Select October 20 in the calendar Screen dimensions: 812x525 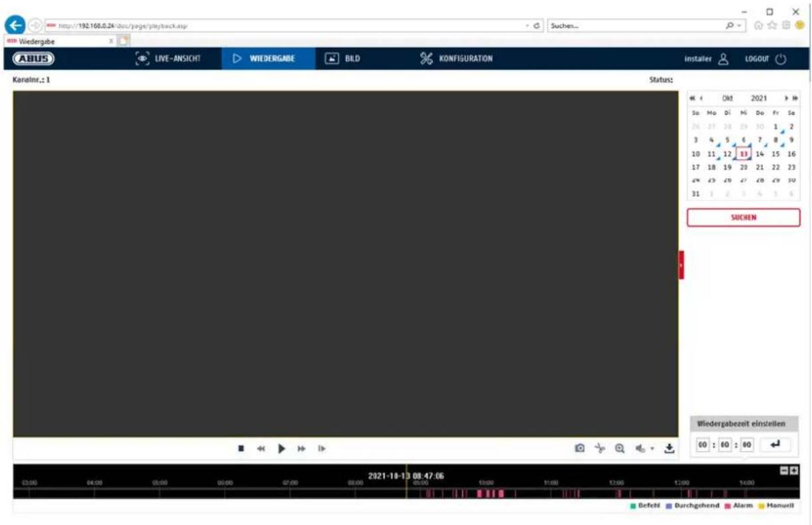744,167
